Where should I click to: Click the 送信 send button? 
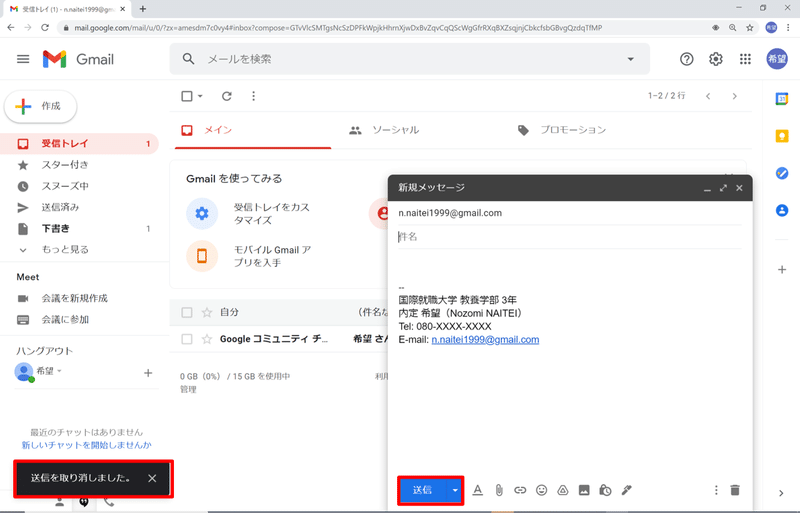pos(422,491)
